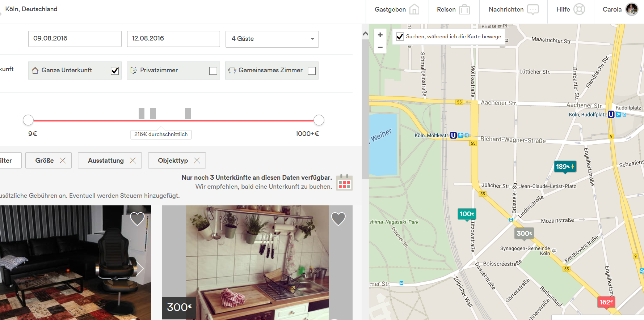Toggle 'Suchen, während ich die Karte bewege' checkbox
Viewport: 644px width, 320px height.
click(x=400, y=37)
